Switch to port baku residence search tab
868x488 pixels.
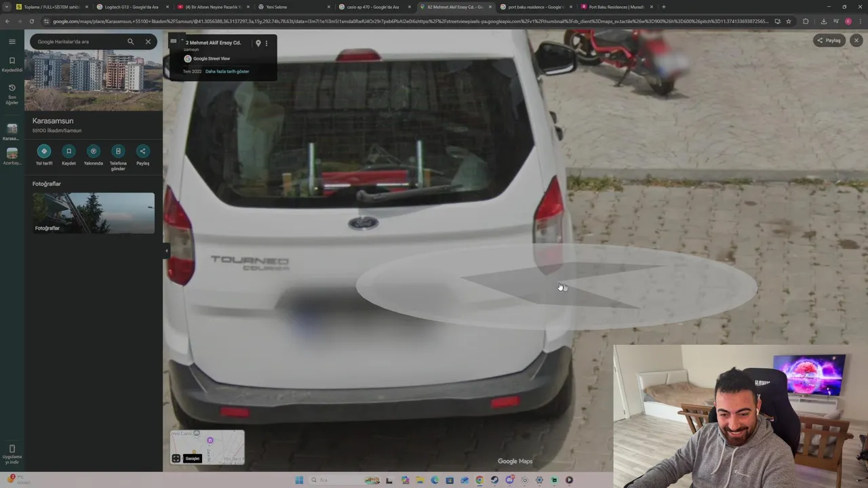536,7
